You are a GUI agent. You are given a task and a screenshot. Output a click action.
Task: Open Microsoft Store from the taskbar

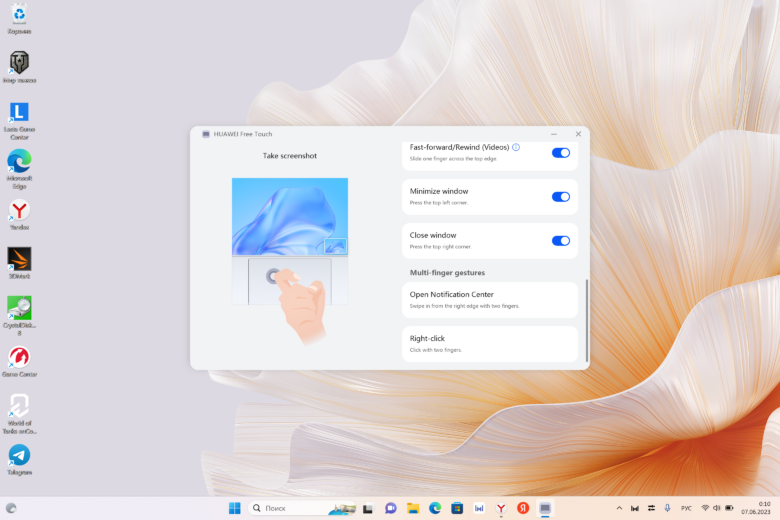pyautogui.click(x=457, y=508)
